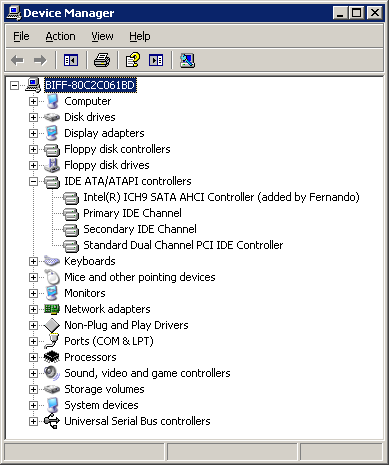Click the IDE ATA/ATAPI controllers icon
Image resolution: width=389 pixels, height=465 pixels.
[x=52, y=181]
